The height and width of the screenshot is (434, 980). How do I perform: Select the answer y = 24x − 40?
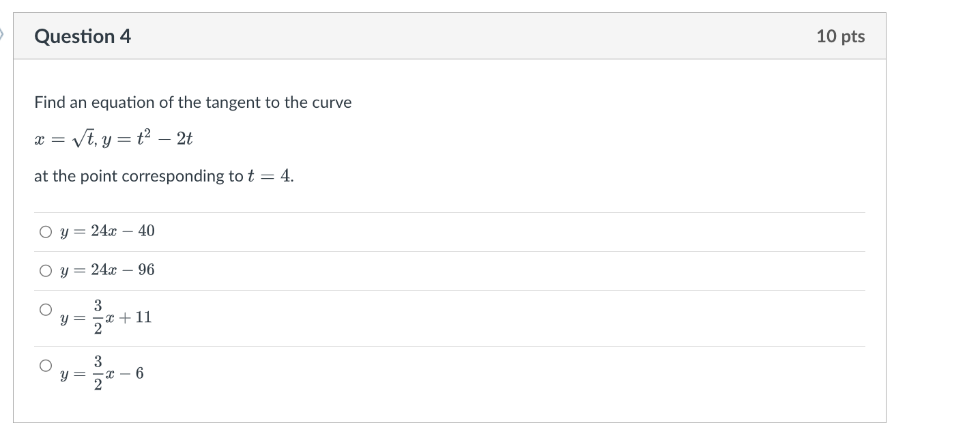pyautogui.click(x=46, y=231)
